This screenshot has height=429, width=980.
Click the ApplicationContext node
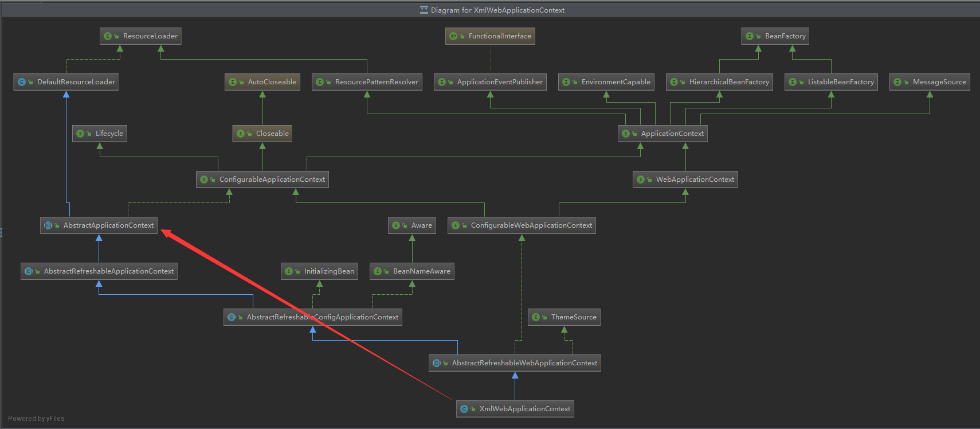point(663,134)
